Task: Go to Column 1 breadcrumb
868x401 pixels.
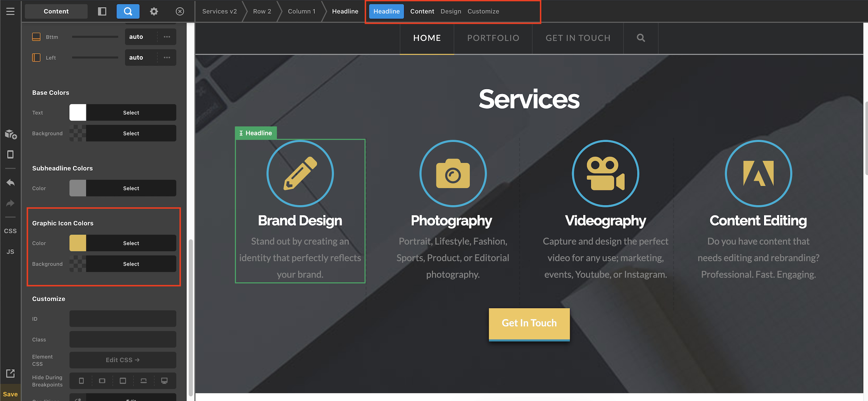Action: [302, 11]
